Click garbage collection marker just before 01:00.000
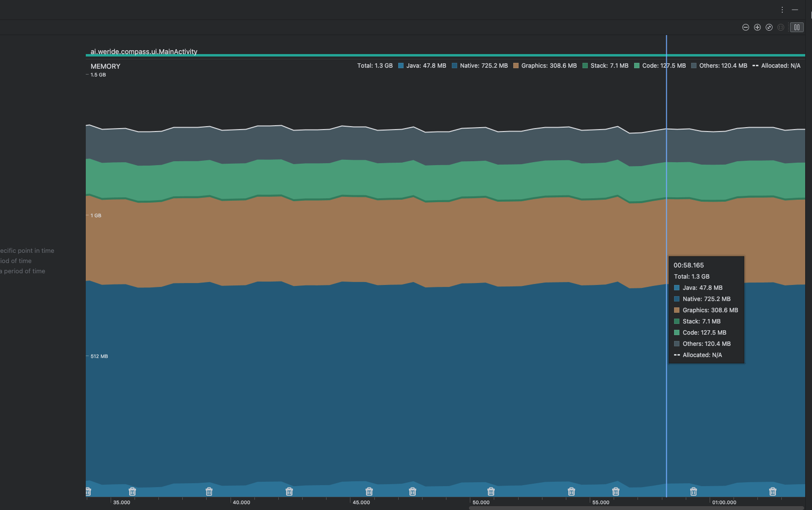 pos(694,491)
